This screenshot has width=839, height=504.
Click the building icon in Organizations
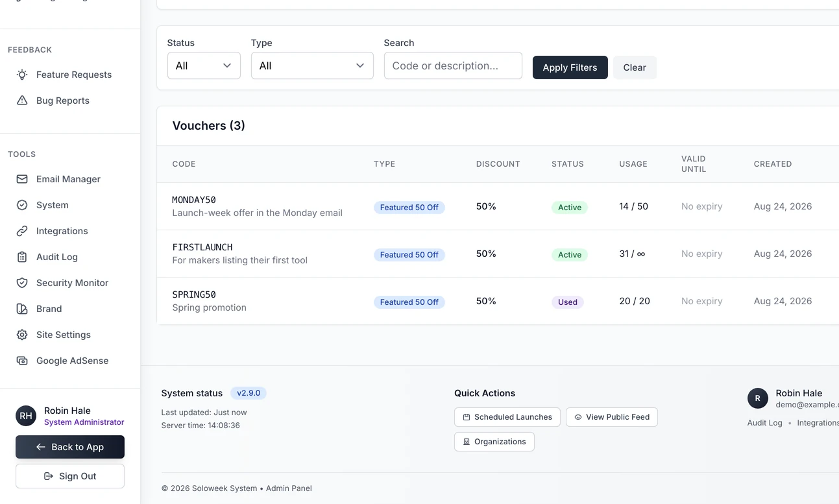pyautogui.click(x=467, y=442)
